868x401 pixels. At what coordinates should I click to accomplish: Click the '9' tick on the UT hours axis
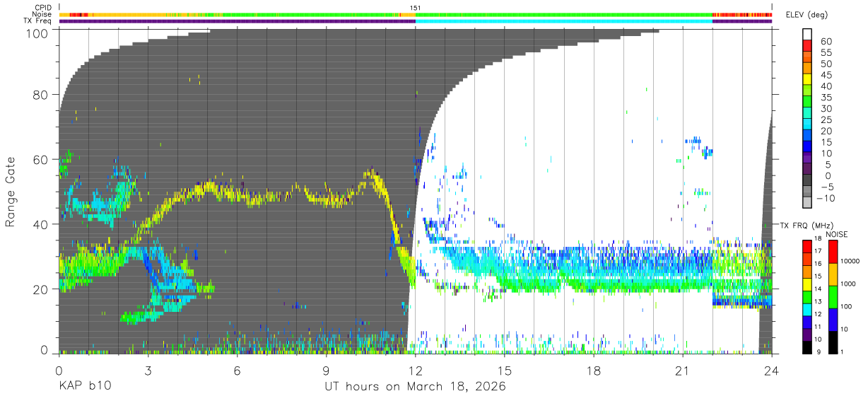tap(326, 371)
